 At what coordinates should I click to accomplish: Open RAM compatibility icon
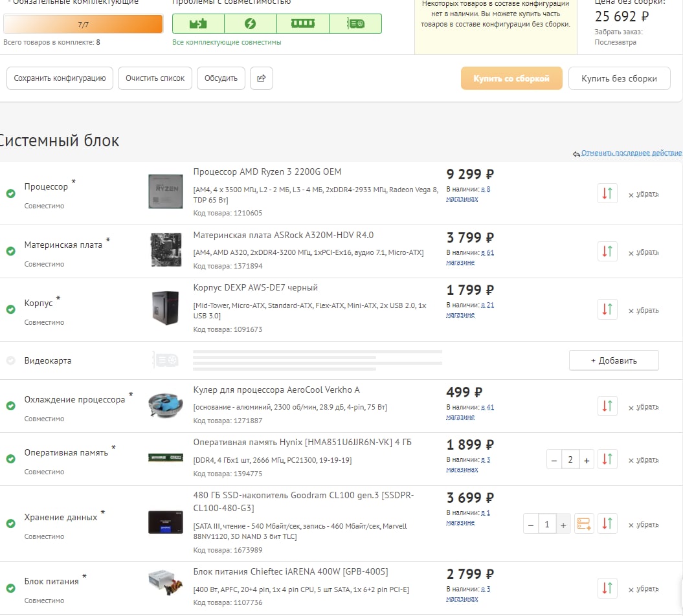pyautogui.click(x=303, y=23)
